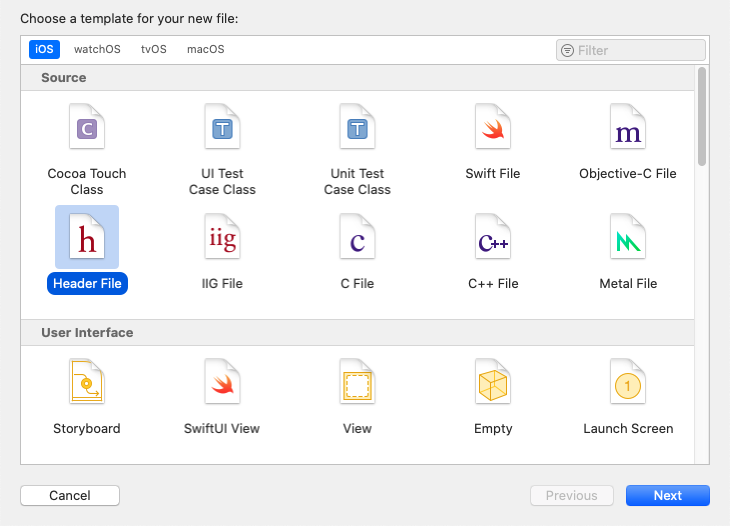Select the C++ File template icon

[x=493, y=236]
